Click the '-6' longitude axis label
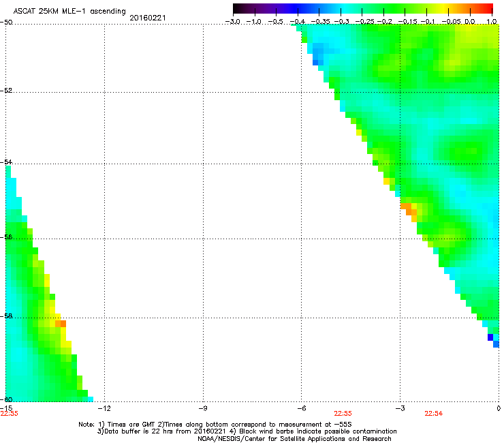Screen dimensions: 504x443 [x=301, y=408]
